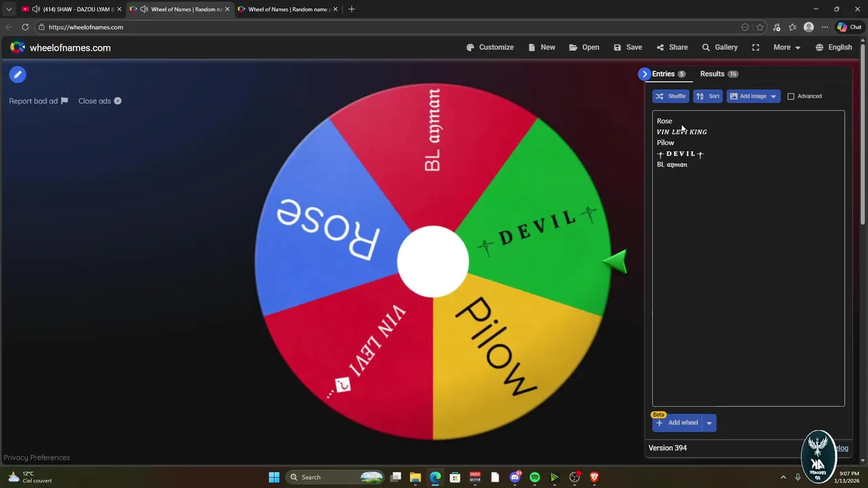
Task: Open browser settings ellipsis menu
Action: 825,27
